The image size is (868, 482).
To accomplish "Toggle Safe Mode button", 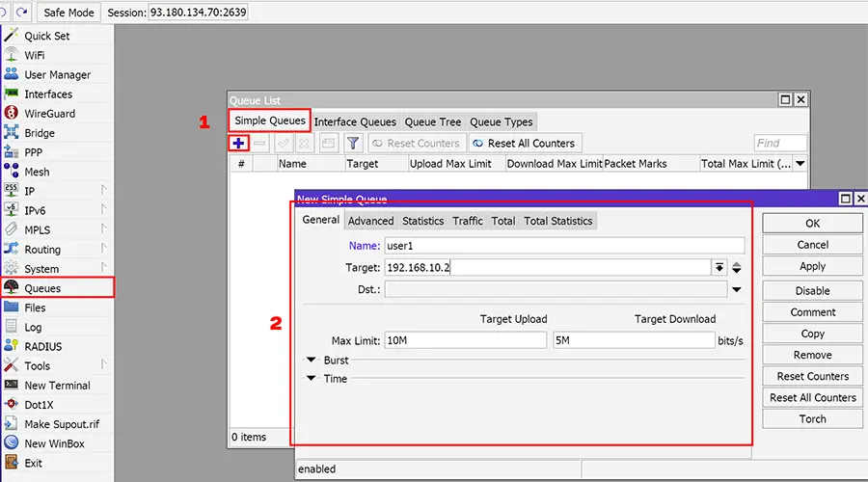I will click(x=68, y=13).
